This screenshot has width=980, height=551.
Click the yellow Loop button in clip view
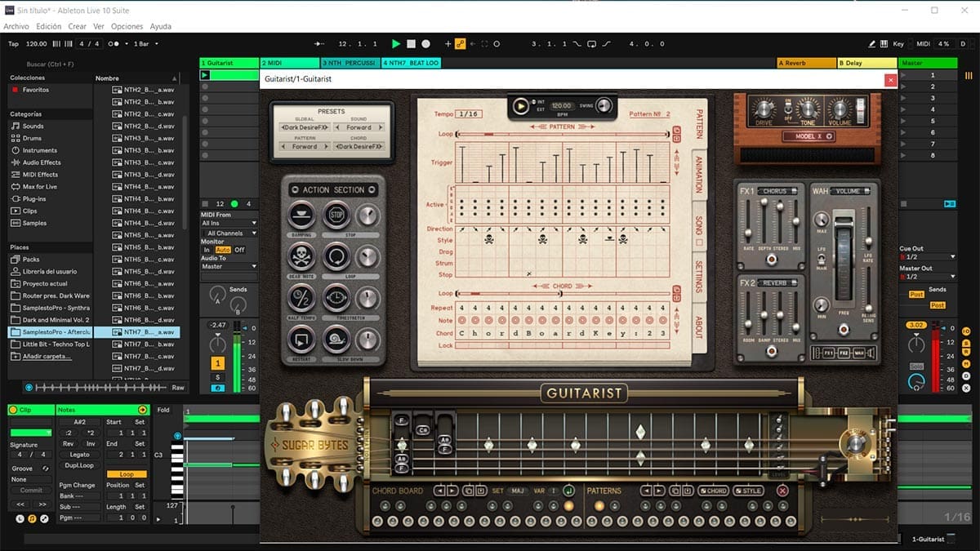pyautogui.click(x=127, y=474)
